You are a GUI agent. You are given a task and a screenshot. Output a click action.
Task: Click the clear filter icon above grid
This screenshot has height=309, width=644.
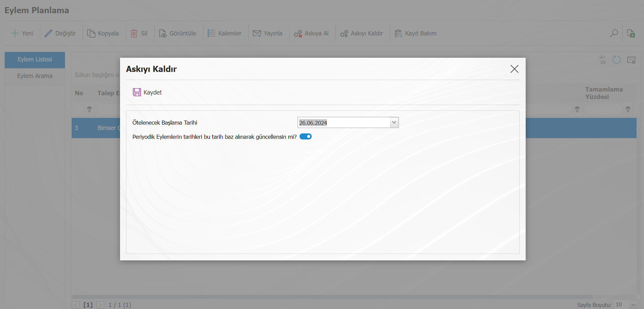click(x=602, y=60)
